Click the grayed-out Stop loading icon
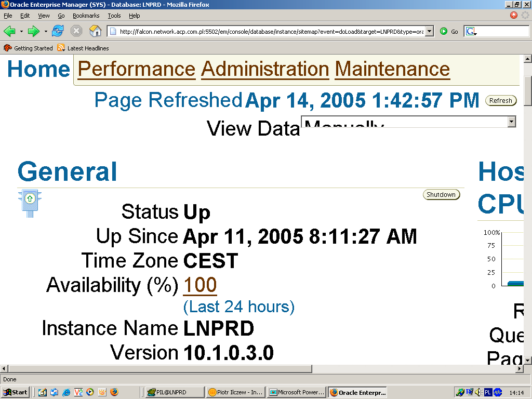Screen dimensions: 532x399 click(x=76, y=31)
